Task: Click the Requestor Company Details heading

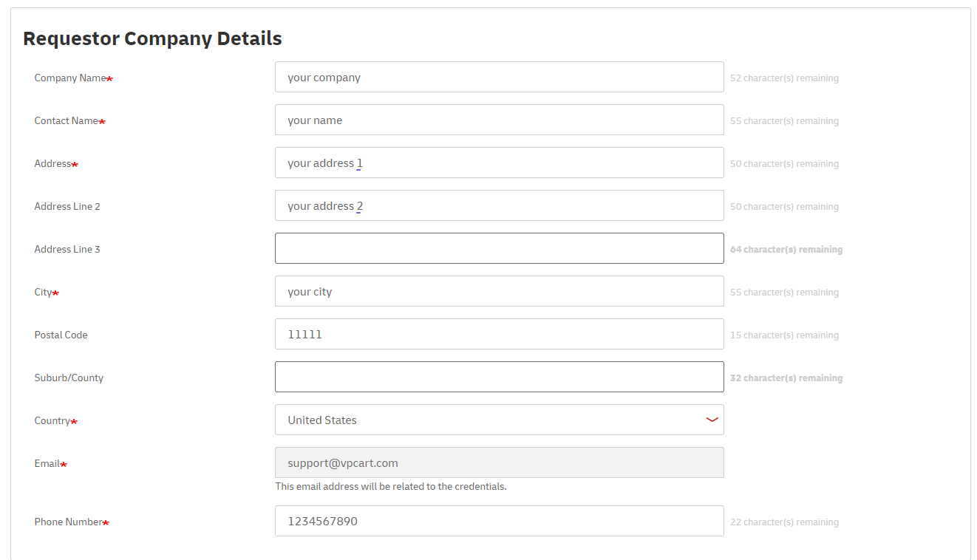Action: click(152, 38)
